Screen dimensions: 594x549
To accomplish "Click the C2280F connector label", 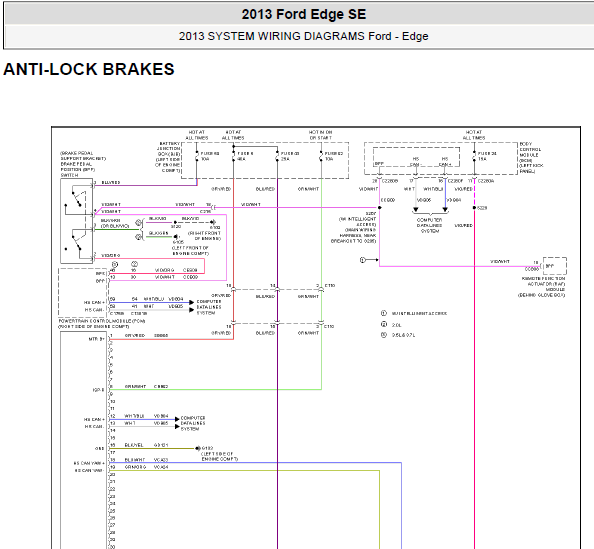I will 455,181.
